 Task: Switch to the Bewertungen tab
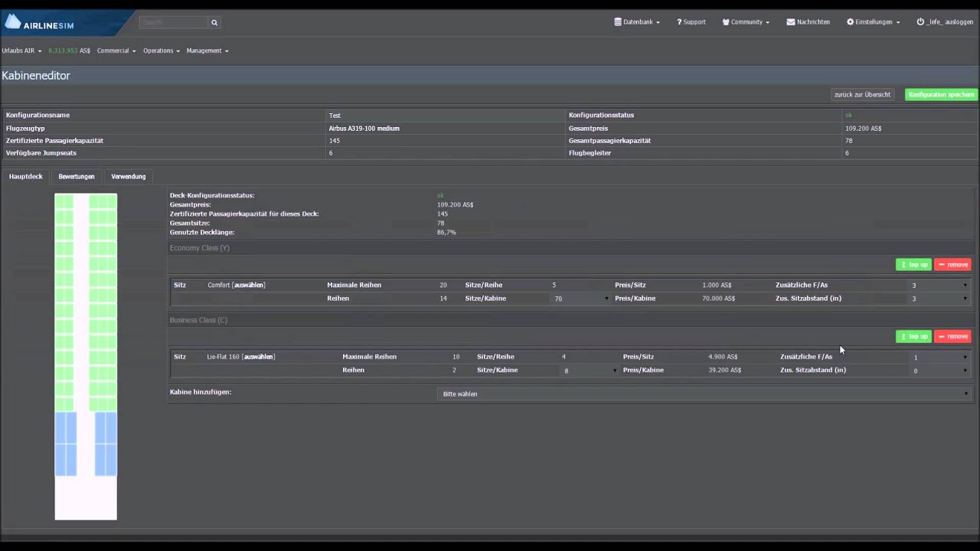tap(77, 176)
